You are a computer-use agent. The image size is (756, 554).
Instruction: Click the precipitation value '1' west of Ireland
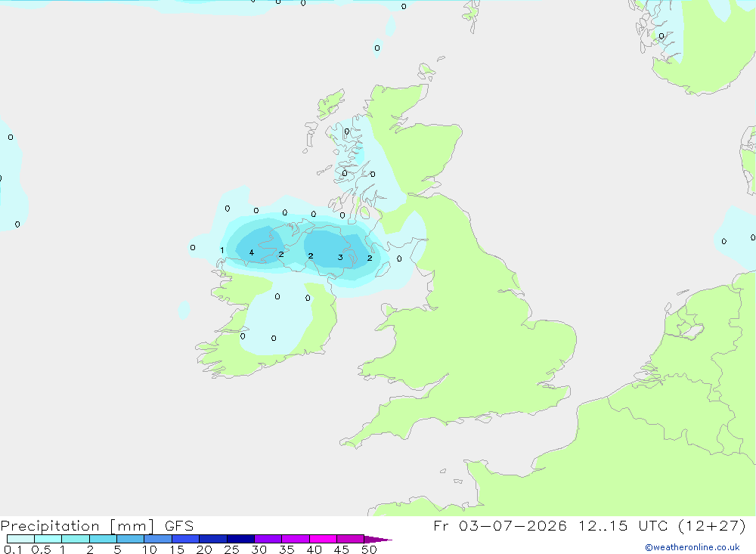point(222,250)
